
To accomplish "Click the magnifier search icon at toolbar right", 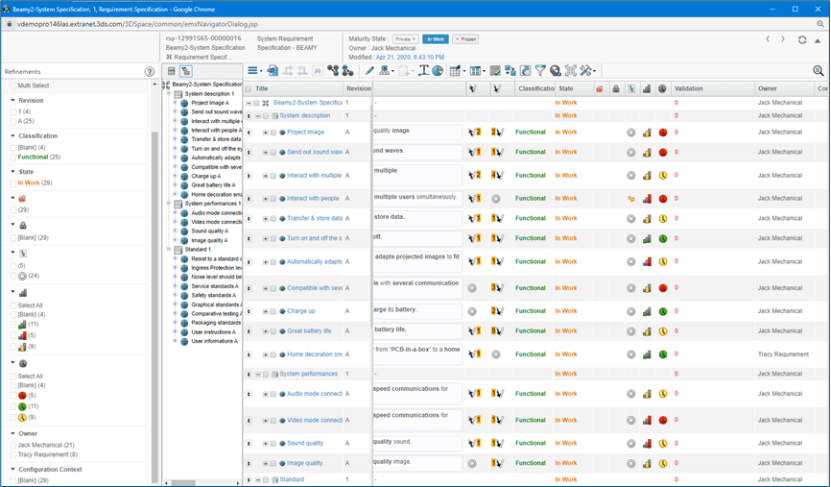I will click(818, 71).
